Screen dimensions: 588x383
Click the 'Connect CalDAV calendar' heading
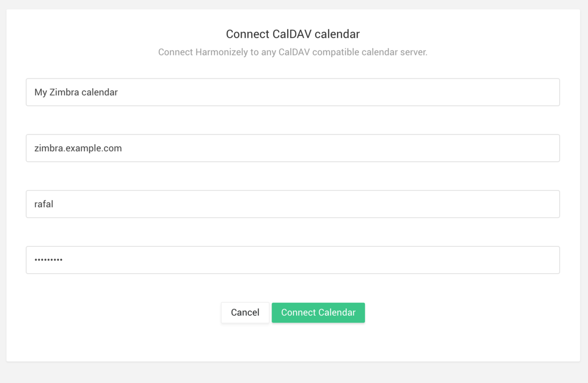pos(293,34)
